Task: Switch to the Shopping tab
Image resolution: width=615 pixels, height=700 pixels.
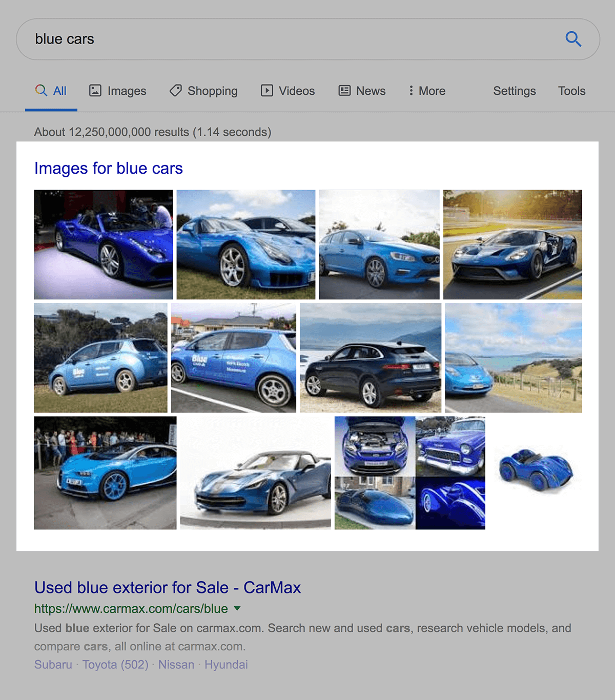Action: pos(203,91)
